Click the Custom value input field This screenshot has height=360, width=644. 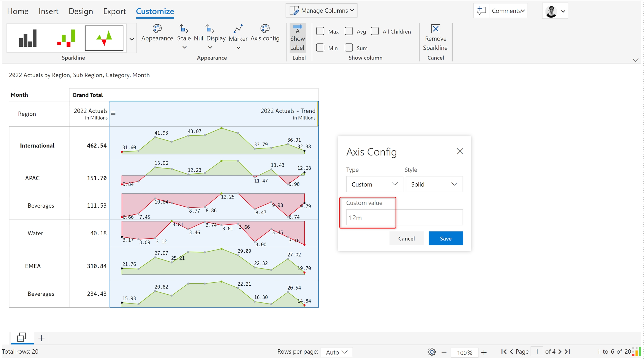click(x=404, y=217)
